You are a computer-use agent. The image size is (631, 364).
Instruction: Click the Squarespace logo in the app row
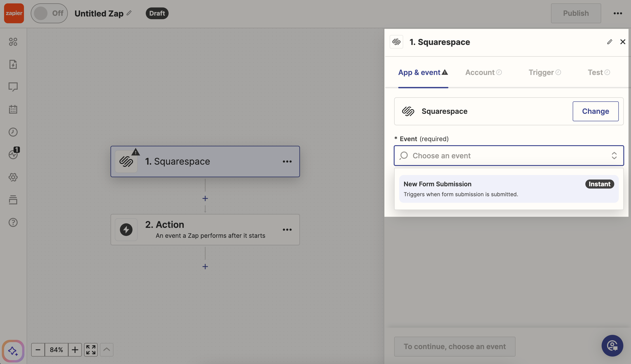point(408,111)
